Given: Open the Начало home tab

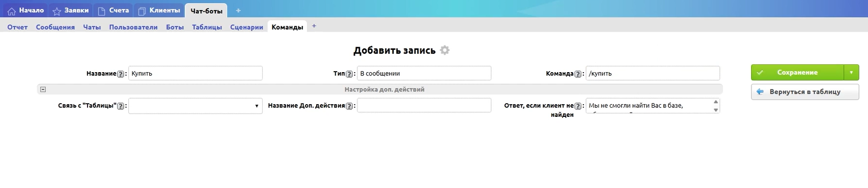Looking at the screenshot, I should tap(25, 10).
